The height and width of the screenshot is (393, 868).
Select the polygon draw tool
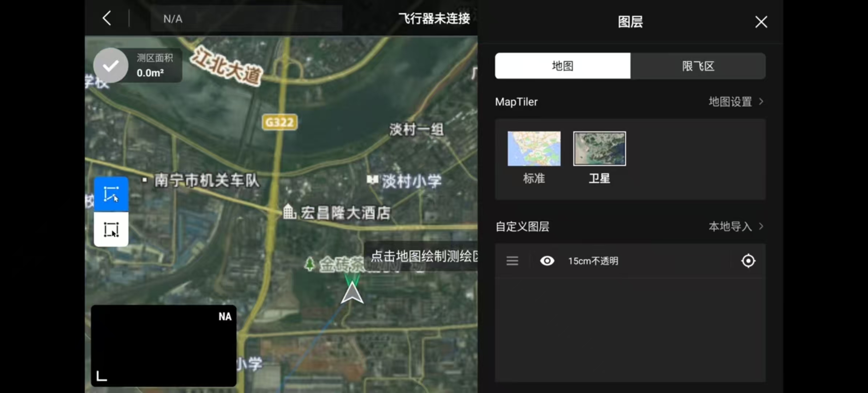point(111,194)
